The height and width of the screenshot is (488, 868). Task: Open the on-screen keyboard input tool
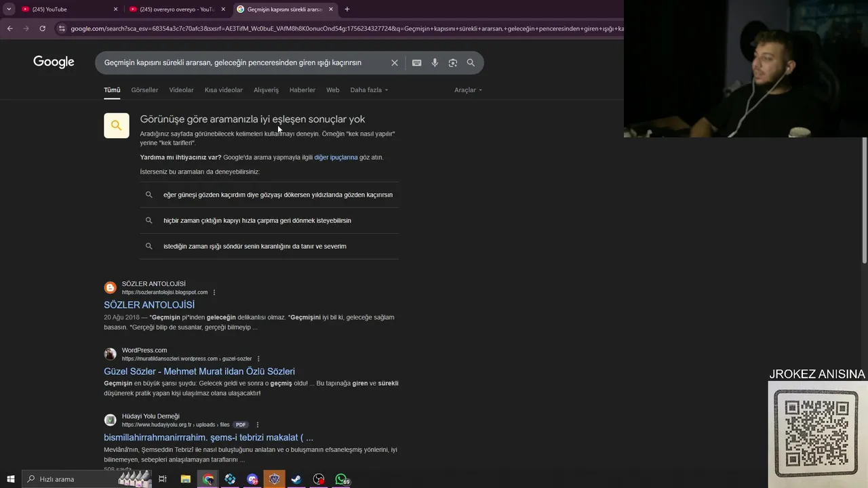(x=416, y=63)
